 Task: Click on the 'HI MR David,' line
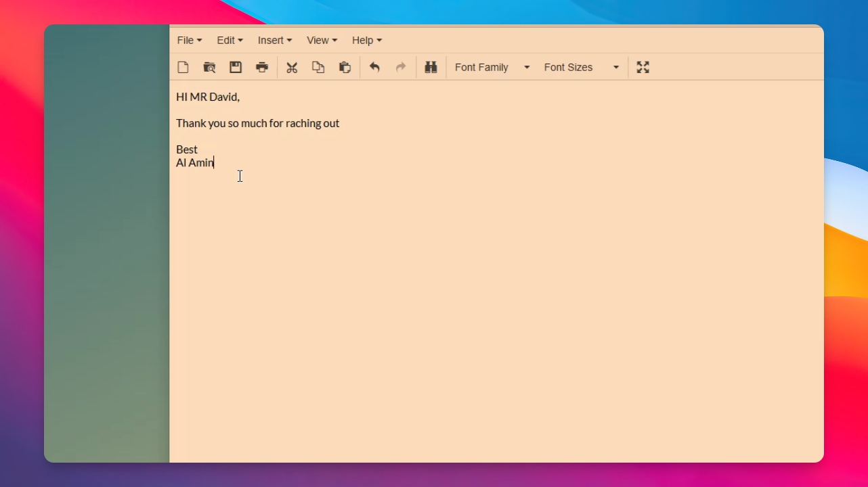tap(208, 97)
